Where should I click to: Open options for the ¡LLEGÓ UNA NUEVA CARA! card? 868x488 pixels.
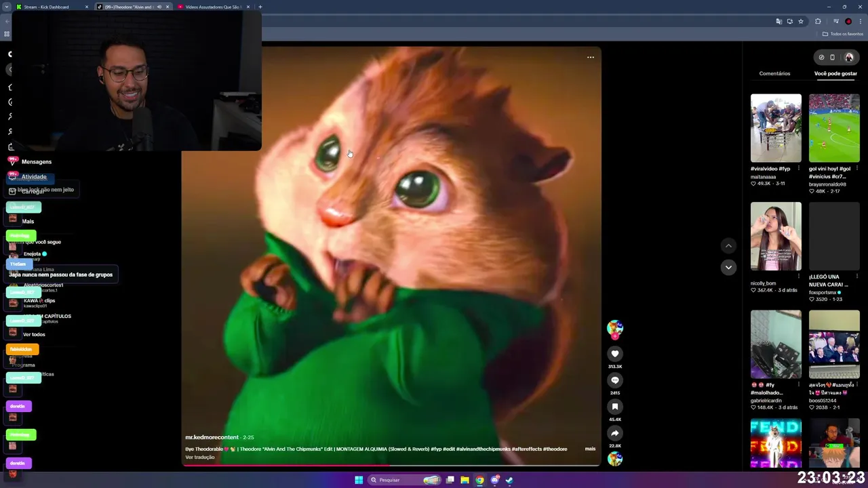[856, 277]
